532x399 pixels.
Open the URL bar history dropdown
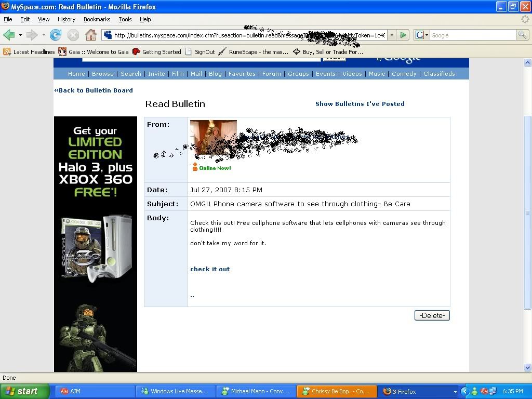391,35
